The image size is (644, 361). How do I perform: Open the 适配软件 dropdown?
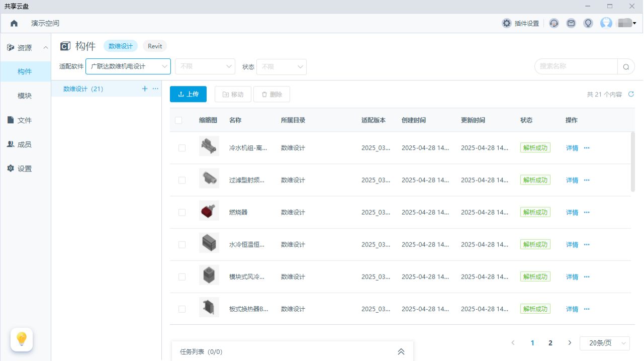pos(128,66)
